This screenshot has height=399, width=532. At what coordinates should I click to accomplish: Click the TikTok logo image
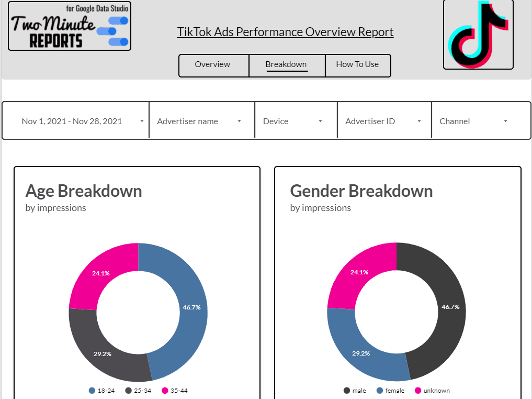click(x=478, y=34)
